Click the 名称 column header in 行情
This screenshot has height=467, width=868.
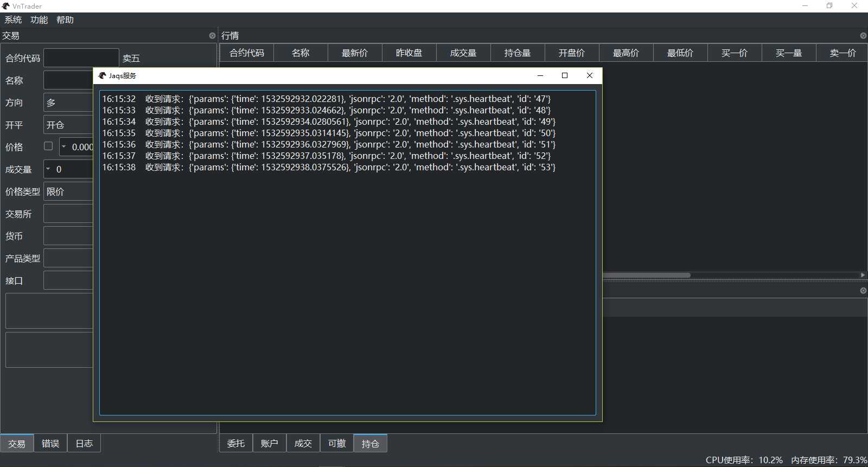(x=301, y=53)
